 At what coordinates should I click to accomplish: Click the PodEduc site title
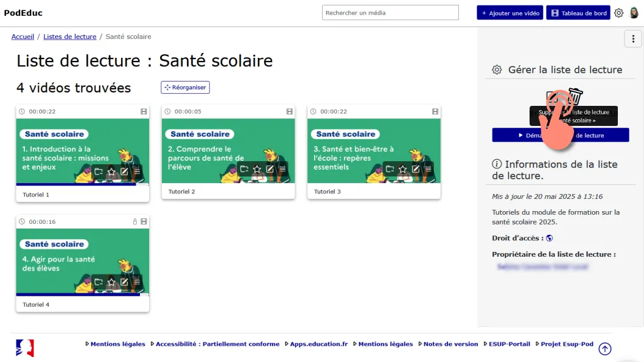tap(23, 13)
